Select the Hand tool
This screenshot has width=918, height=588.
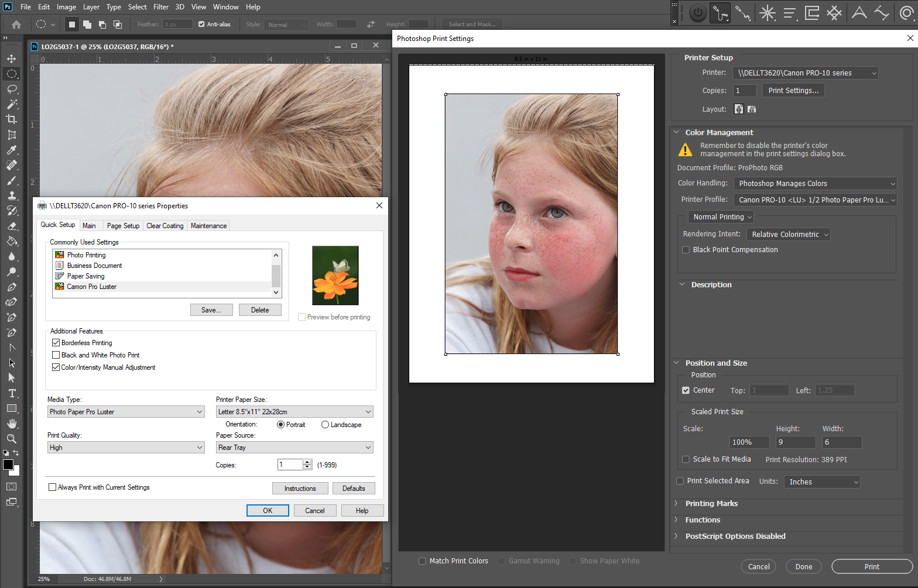[x=11, y=424]
